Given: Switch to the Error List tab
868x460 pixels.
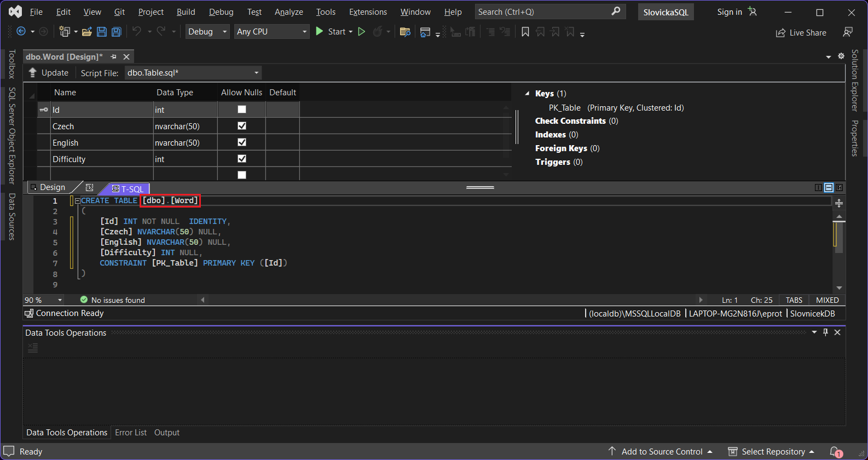Looking at the screenshot, I should (131, 433).
